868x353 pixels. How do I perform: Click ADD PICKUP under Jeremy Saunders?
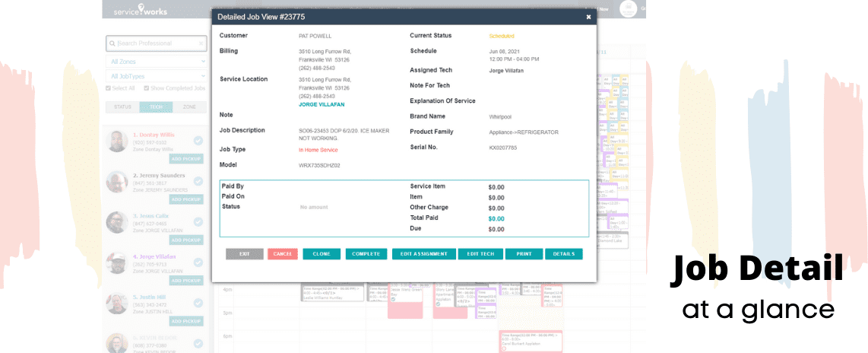186,199
